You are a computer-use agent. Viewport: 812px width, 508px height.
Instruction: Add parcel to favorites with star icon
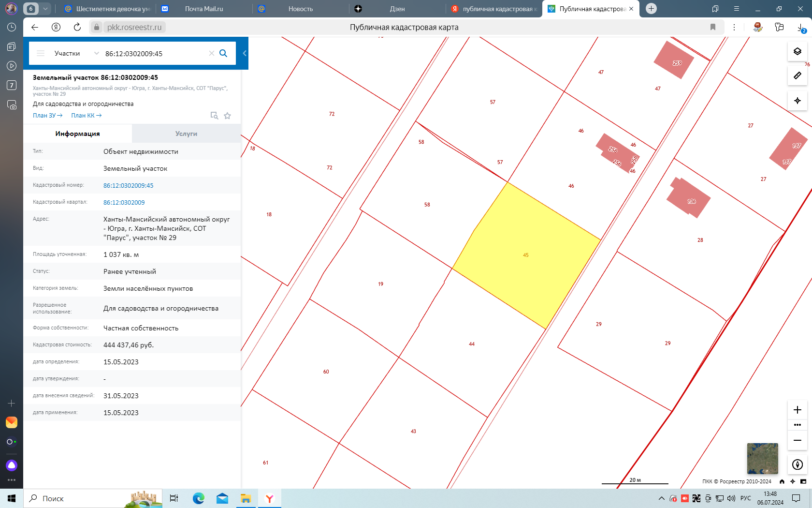click(x=228, y=116)
